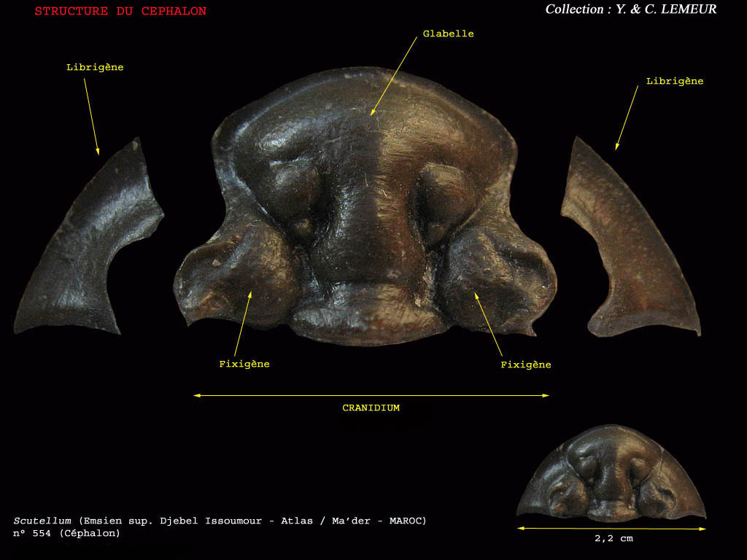The image size is (747, 560).
Task: Click the scale arrow above "2,2 cm"
Action: point(611,529)
